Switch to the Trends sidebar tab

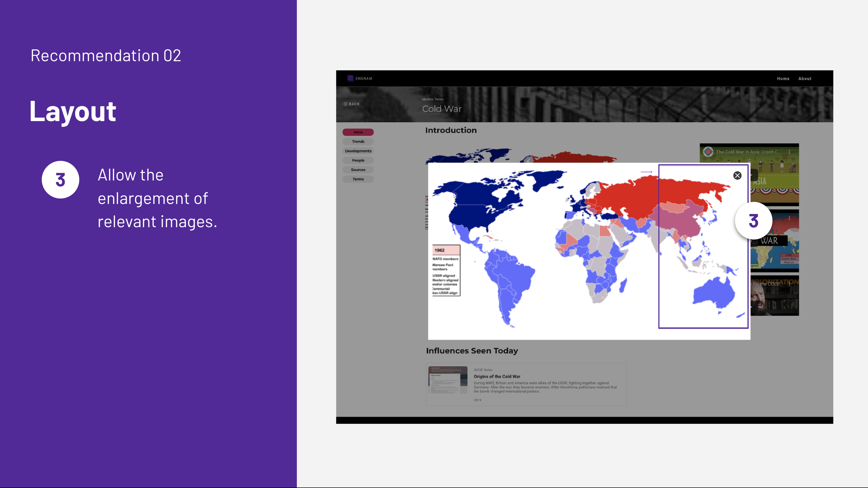(358, 141)
